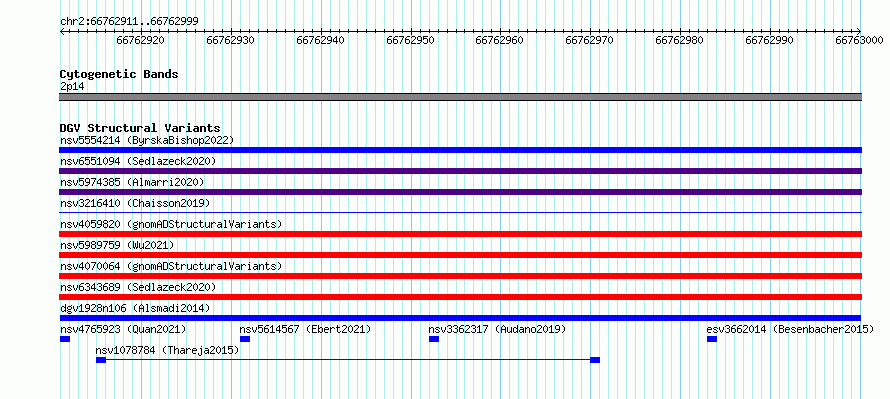The width and height of the screenshot is (890, 399).
Task: Select the dgv1928n106 Alsmadi2014 blue bar
Action: click(460, 318)
